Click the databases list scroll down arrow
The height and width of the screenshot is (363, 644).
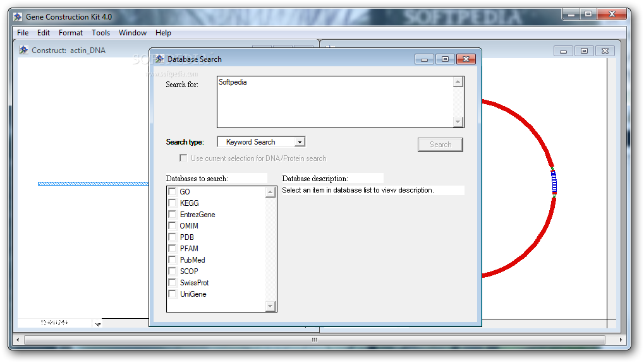click(270, 306)
